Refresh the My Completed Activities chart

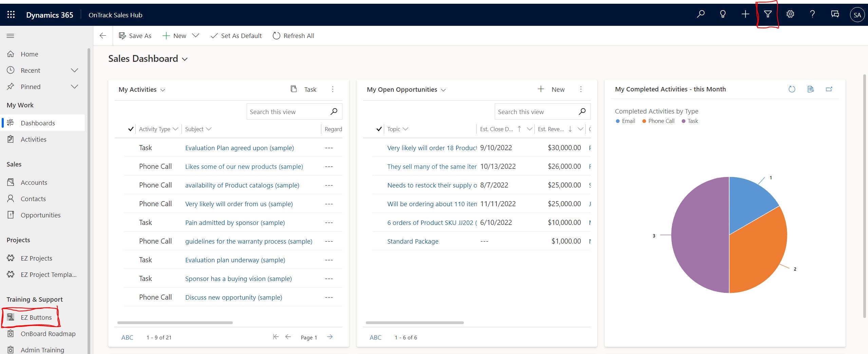pos(792,89)
